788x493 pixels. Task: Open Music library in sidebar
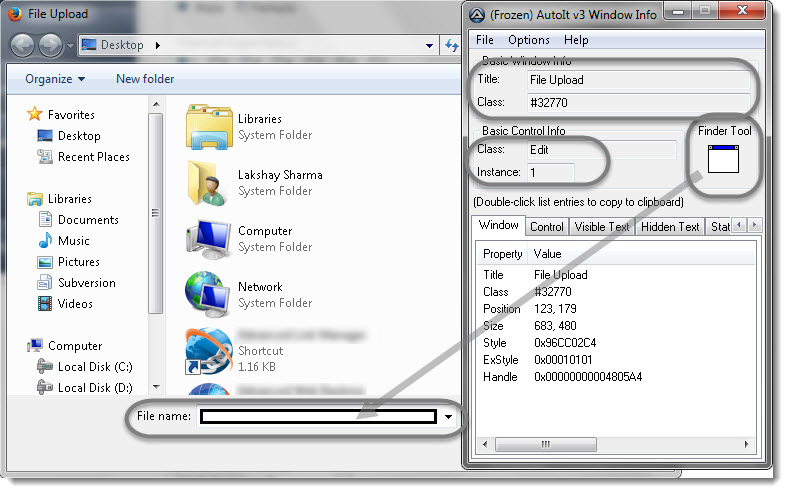[x=73, y=241]
